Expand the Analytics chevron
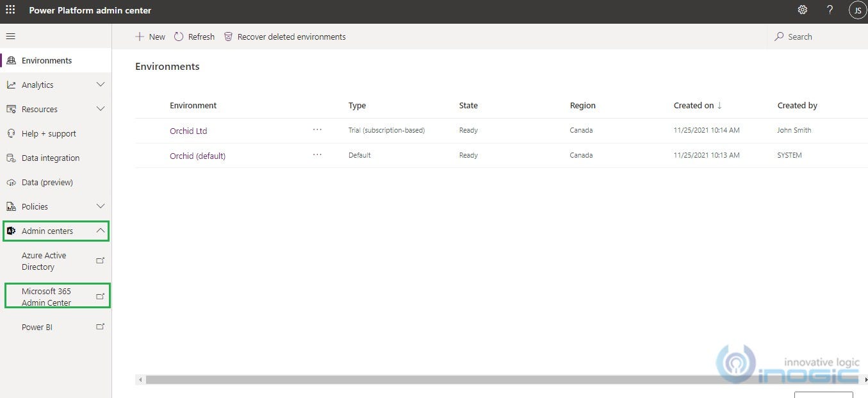Screen dimensions: 868x398 coord(101,85)
